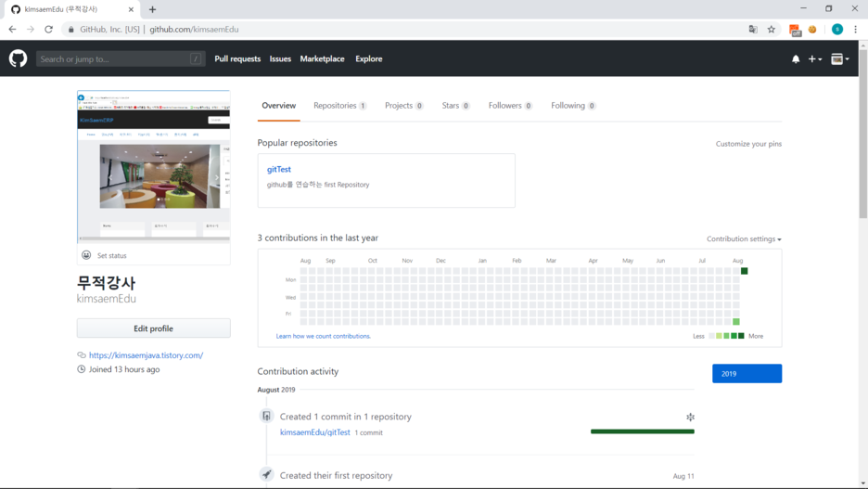The image size is (868, 489).
Task: Open Pull requests page
Action: 237,58
